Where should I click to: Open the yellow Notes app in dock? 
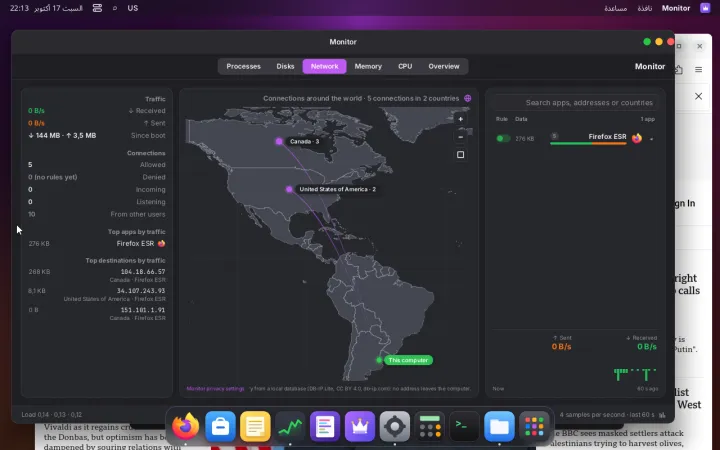click(255, 427)
